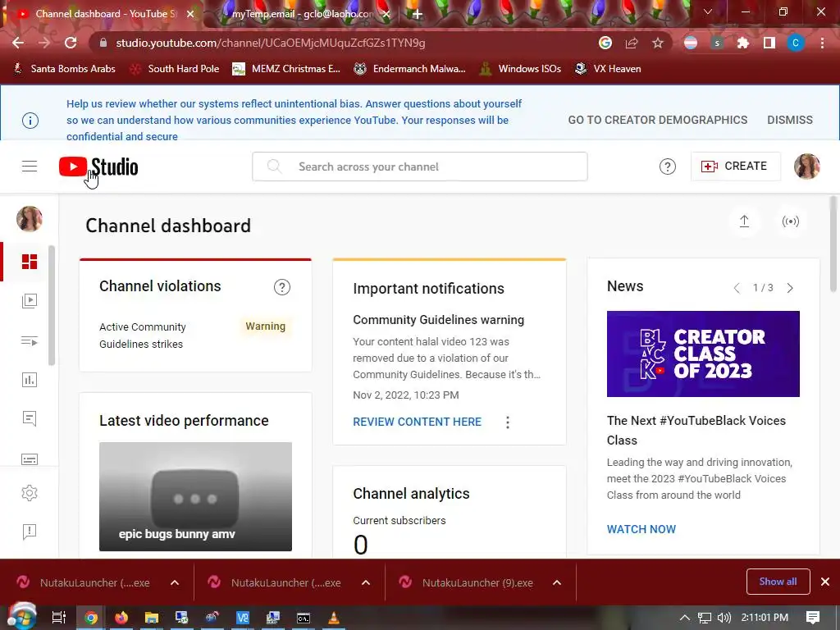The width and height of the screenshot is (840, 630).
Task: Click the address bar URL
Action: point(271,43)
